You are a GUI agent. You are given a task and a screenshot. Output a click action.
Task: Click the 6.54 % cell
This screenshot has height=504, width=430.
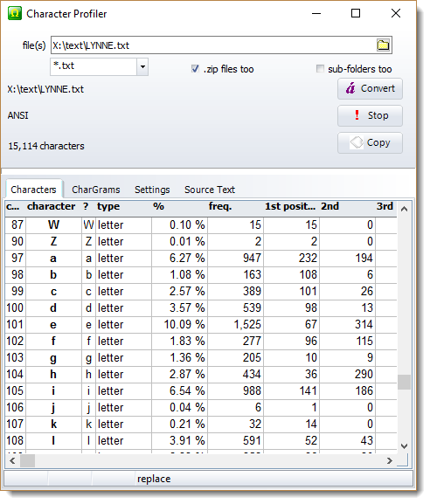[179, 391]
